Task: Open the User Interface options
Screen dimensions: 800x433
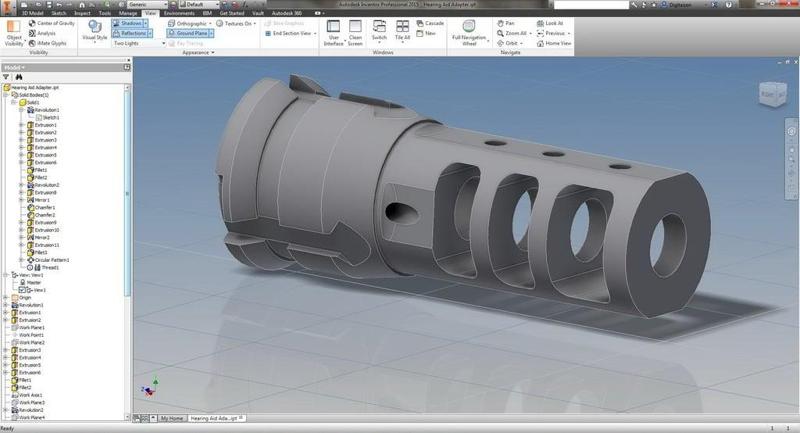Action: tap(334, 33)
